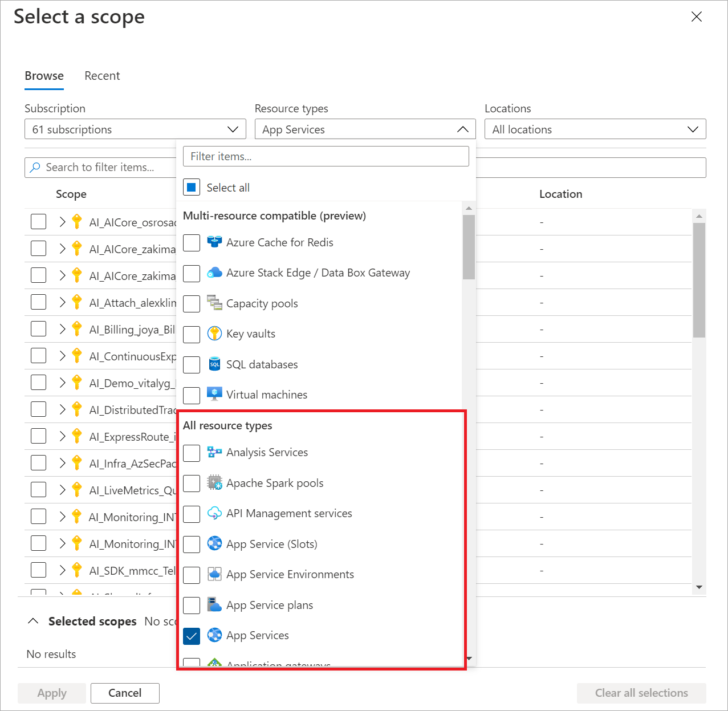Screen dimensions: 728x711
Task: Click the App Service Environments icon
Action: 215,574
